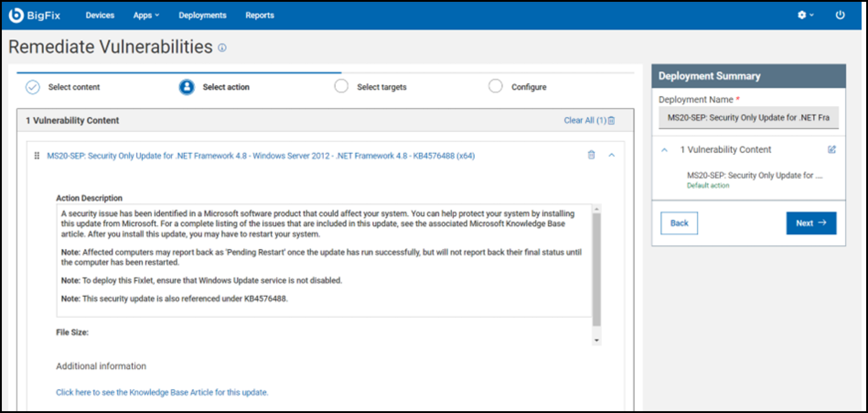Click the power logout icon
This screenshot has height=413, width=868.
coord(840,15)
